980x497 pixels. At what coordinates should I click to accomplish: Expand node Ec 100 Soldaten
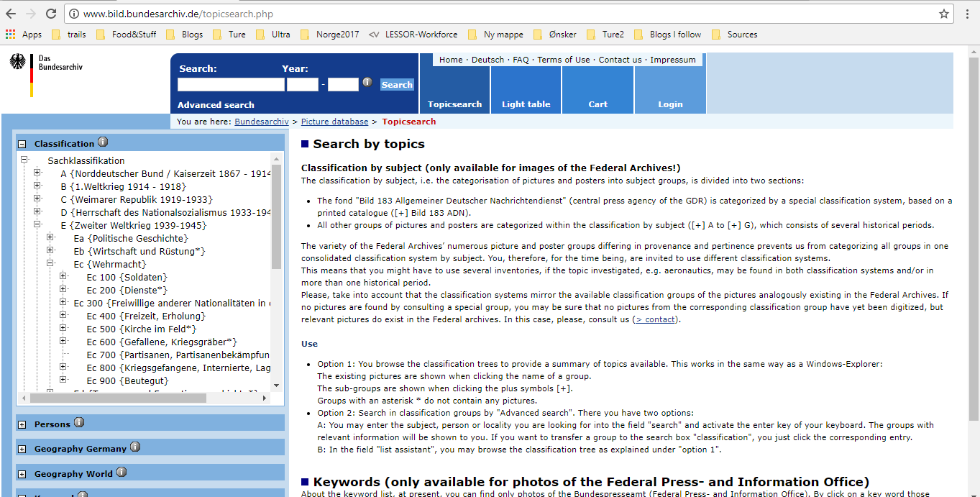[63, 276]
